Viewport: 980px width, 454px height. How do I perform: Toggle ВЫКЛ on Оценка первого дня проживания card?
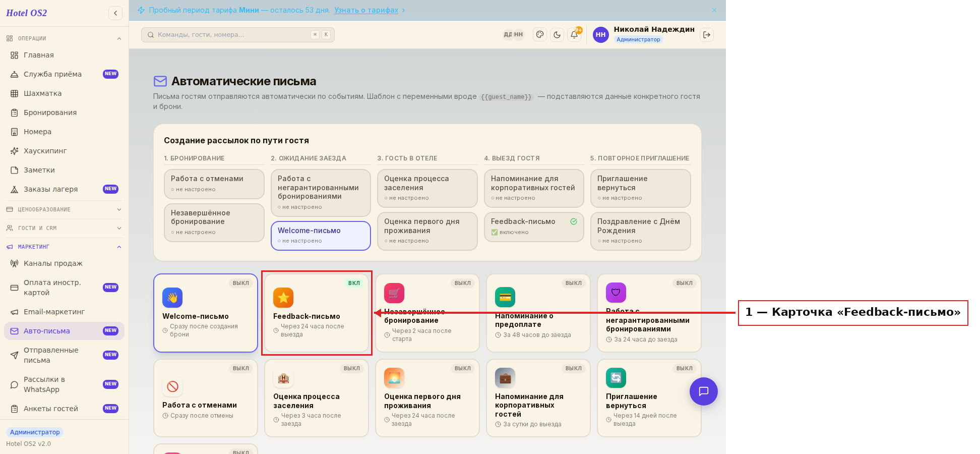pos(463,369)
